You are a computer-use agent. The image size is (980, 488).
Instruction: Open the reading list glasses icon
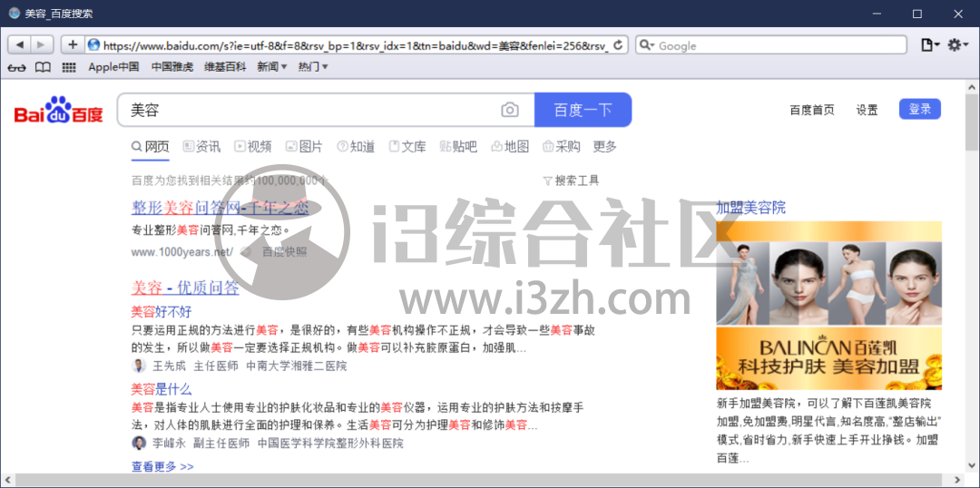coord(16,67)
